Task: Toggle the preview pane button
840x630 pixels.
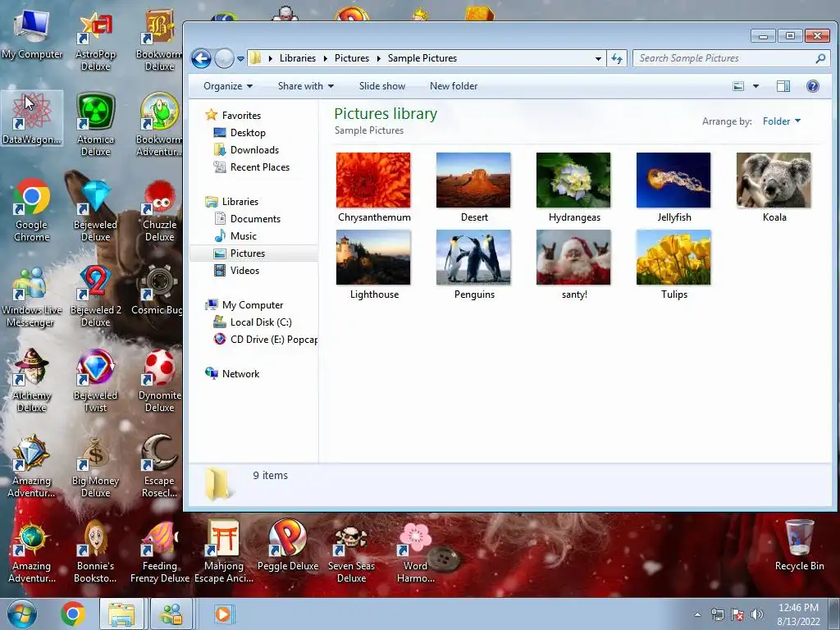Action: click(783, 86)
